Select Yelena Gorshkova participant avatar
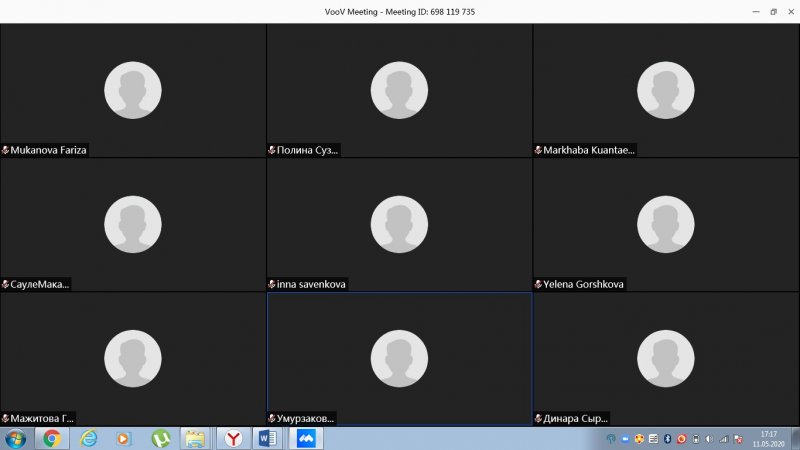Image resolution: width=800 pixels, height=450 pixels. pyautogui.click(x=665, y=224)
